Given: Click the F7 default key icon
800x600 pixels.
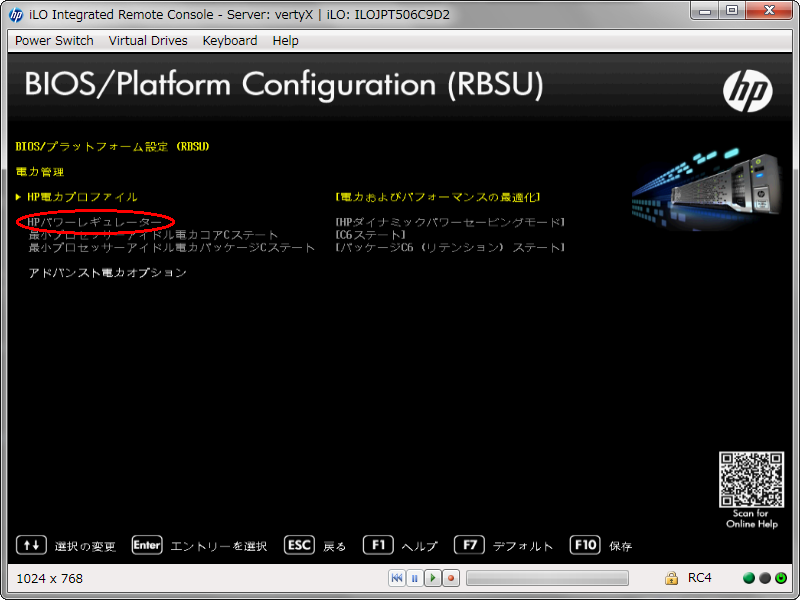Looking at the screenshot, I should click(x=469, y=545).
